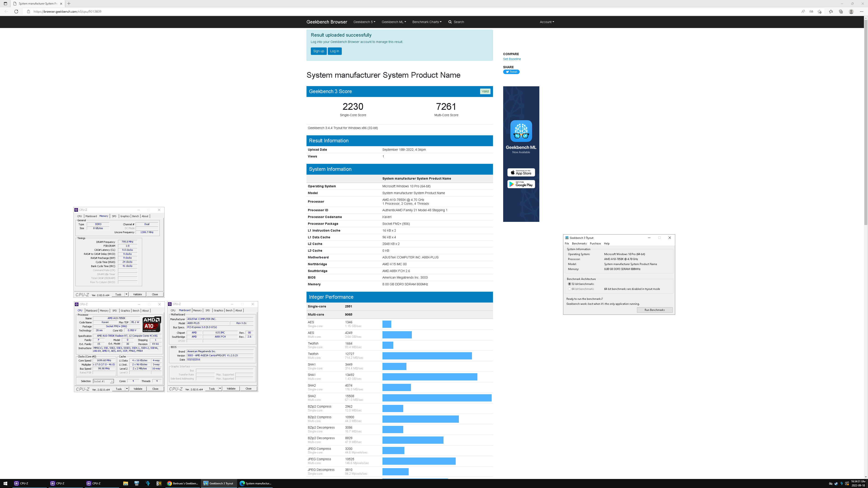This screenshot has width=868, height=488.
Task: Click Run Benchmarks button
Action: pyautogui.click(x=654, y=310)
